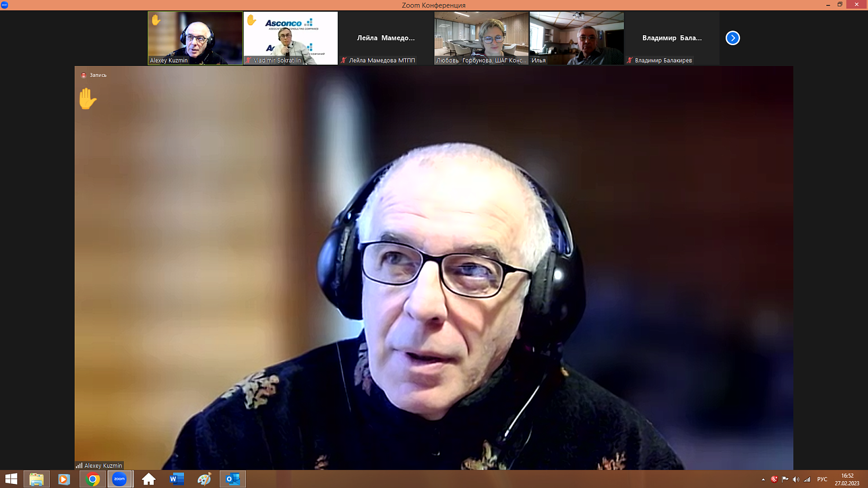Open the network signal tray icon

point(807,479)
